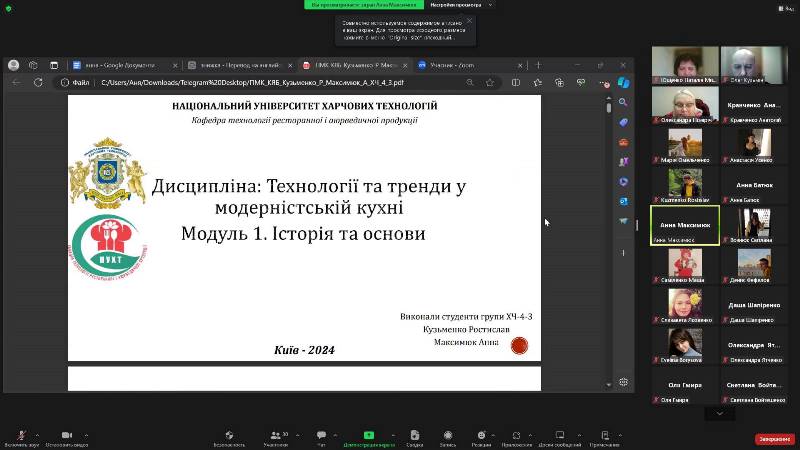Screen dimensions: 800x450
Task: Close the screen sharing notification popup
Action: point(469,20)
